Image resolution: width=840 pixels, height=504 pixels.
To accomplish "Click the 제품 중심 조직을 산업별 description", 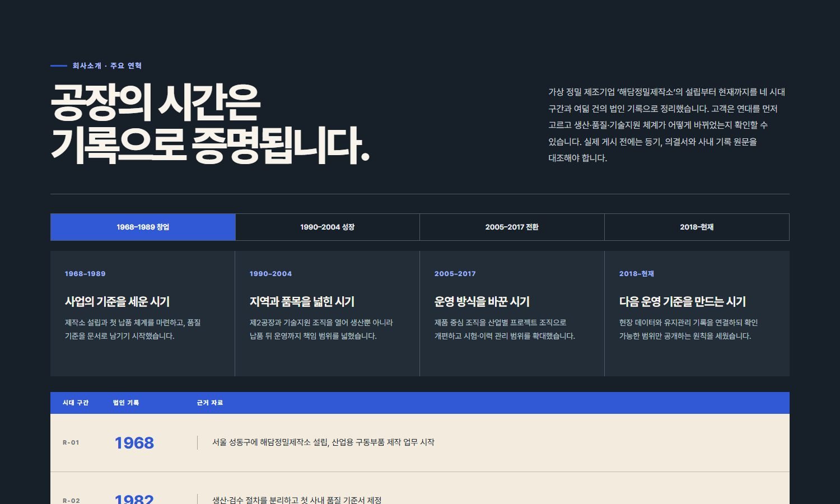I will (x=505, y=329).
